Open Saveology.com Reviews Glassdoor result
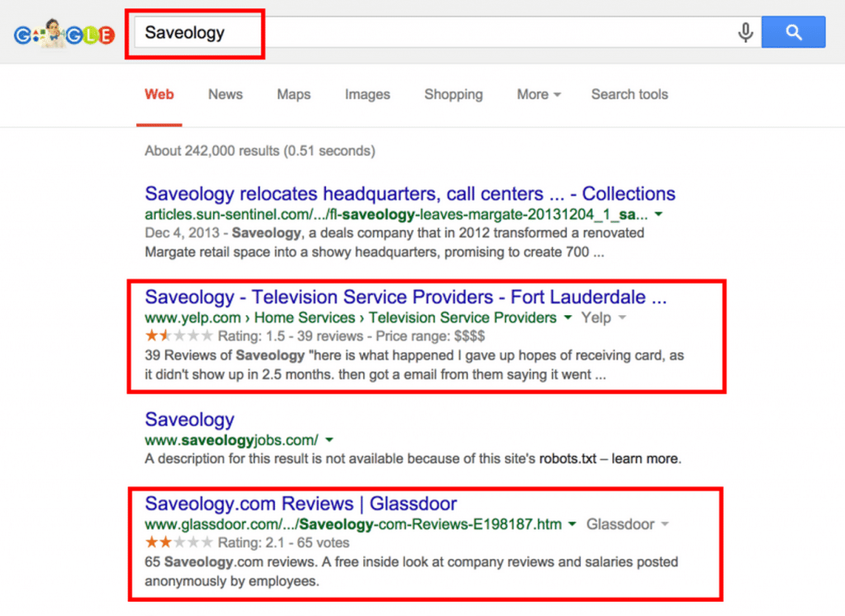Screen dimensions: 845x616 point(300,504)
